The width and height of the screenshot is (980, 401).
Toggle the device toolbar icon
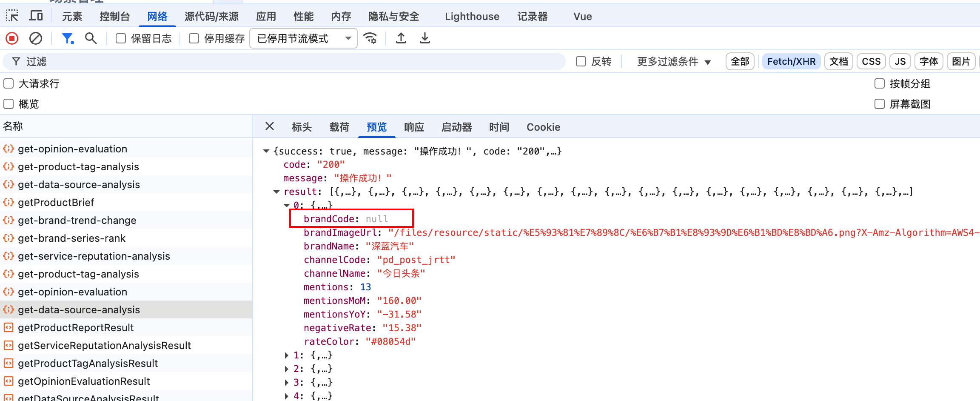click(36, 16)
